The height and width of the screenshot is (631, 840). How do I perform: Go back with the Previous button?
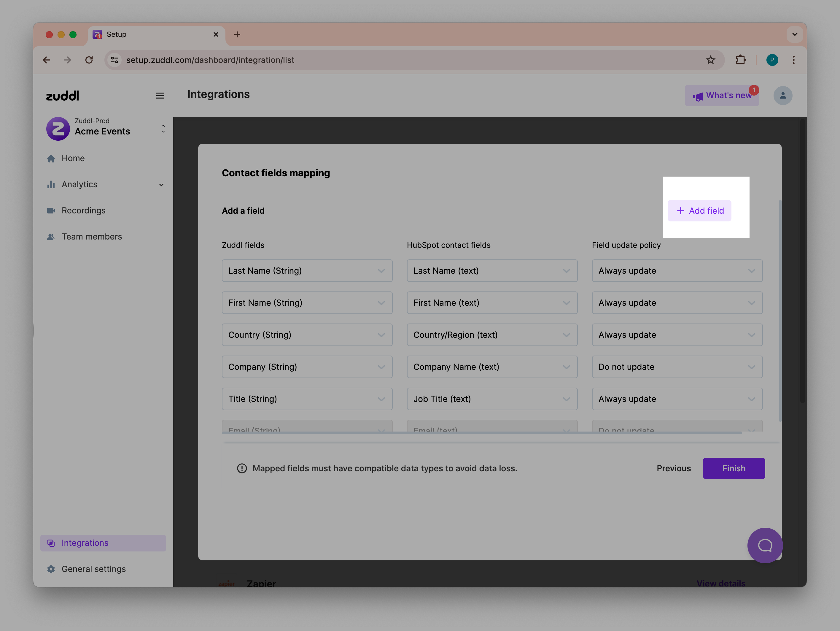pyautogui.click(x=673, y=468)
